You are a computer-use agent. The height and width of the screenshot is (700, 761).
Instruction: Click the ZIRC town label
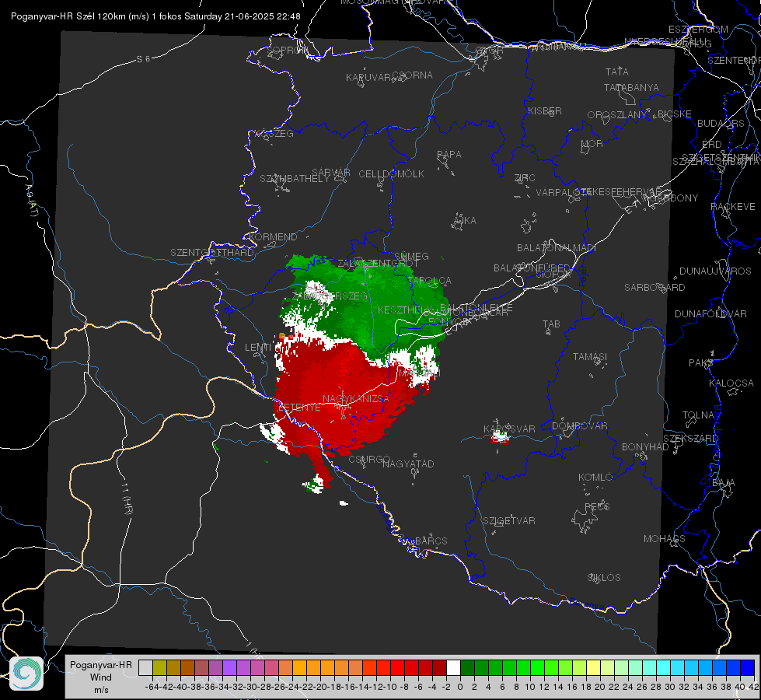tap(524, 178)
